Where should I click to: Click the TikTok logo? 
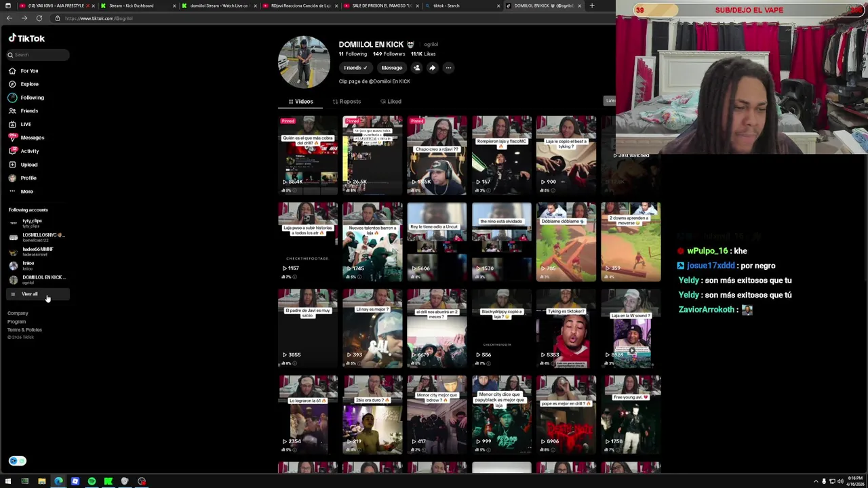[x=26, y=39]
